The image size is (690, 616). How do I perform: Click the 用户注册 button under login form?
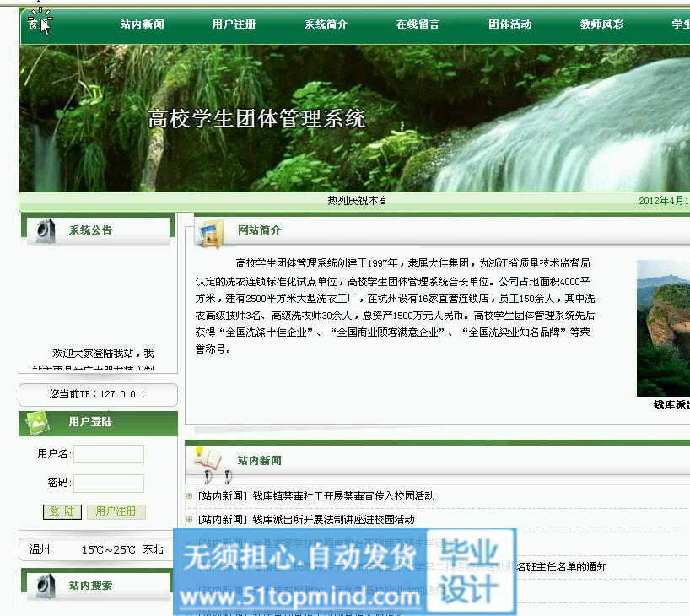coord(116,511)
